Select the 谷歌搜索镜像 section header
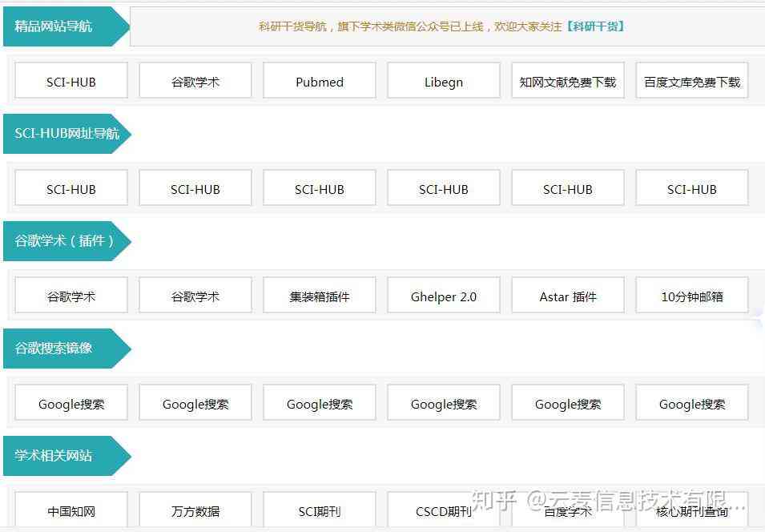 tap(67, 349)
